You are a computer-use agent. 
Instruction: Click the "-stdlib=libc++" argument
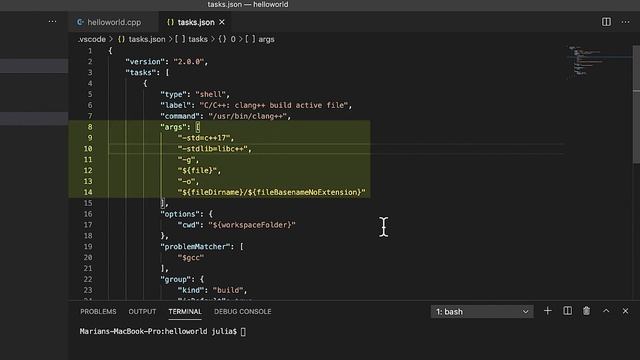(212, 149)
